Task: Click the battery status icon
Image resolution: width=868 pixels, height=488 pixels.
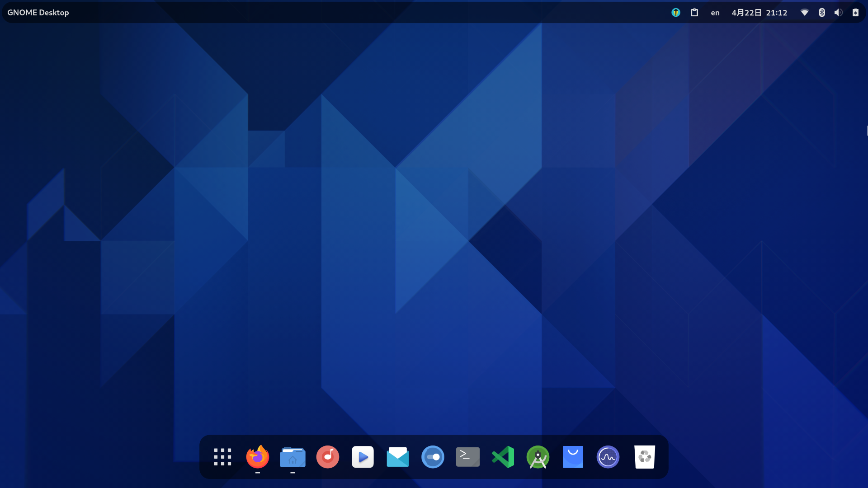Action: pos(855,12)
